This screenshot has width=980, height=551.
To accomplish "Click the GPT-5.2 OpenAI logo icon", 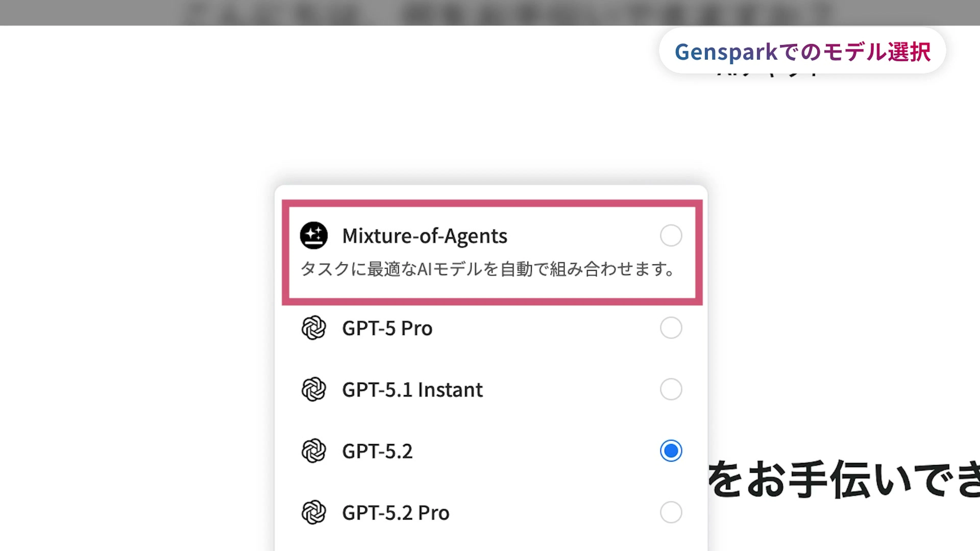I will (313, 451).
